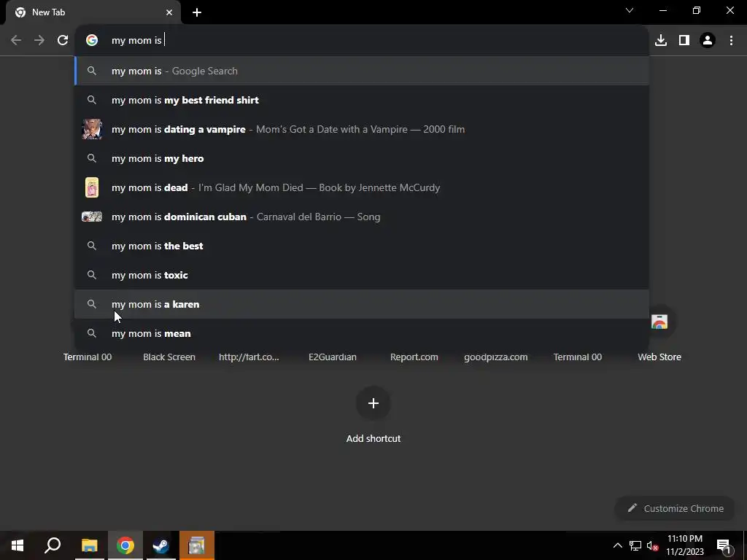747x560 pixels.
Task: Select 'my mom is the best' suggestion
Action: (x=362, y=246)
